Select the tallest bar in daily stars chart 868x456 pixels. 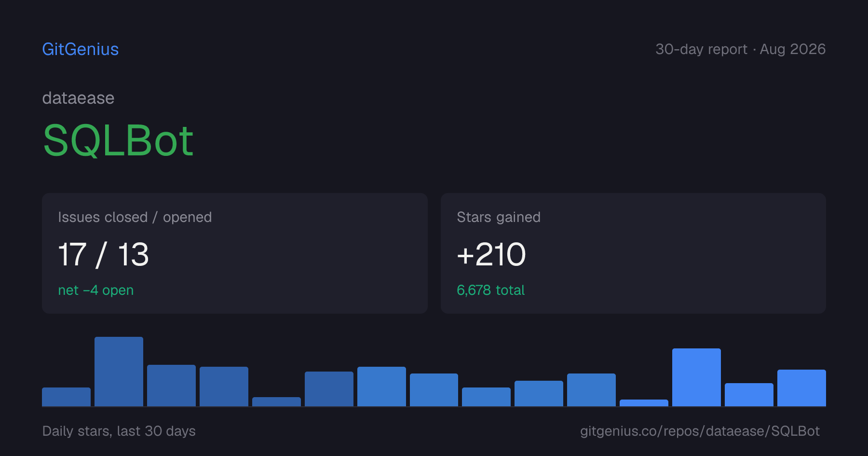(x=119, y=372)
